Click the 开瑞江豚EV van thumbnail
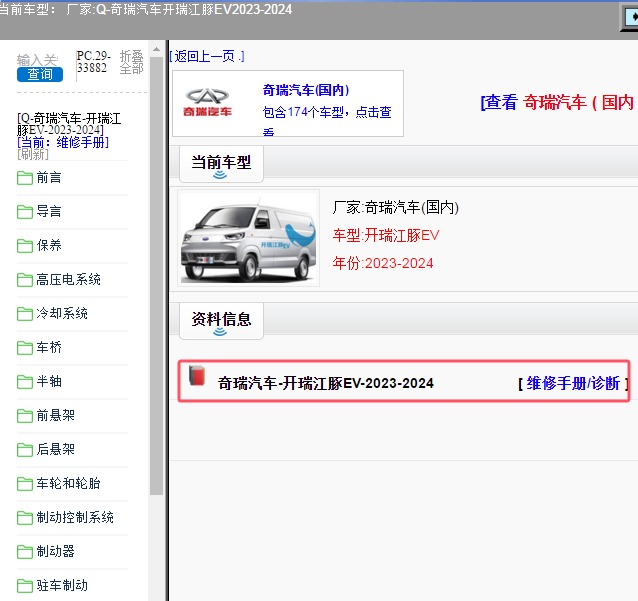 tap(249, 238)
